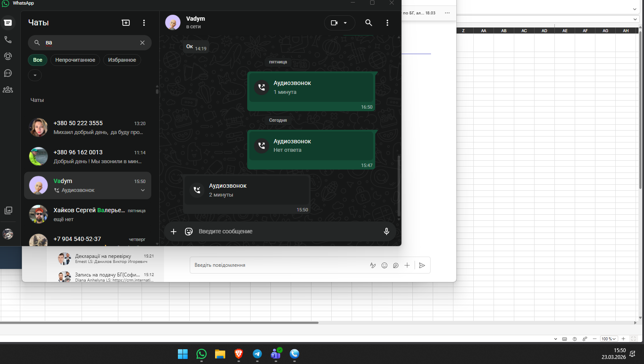This screenshot has height=364, width=644.
Task: Open the Chats section in WhatsApp sidebar
Action: [8, 23]
